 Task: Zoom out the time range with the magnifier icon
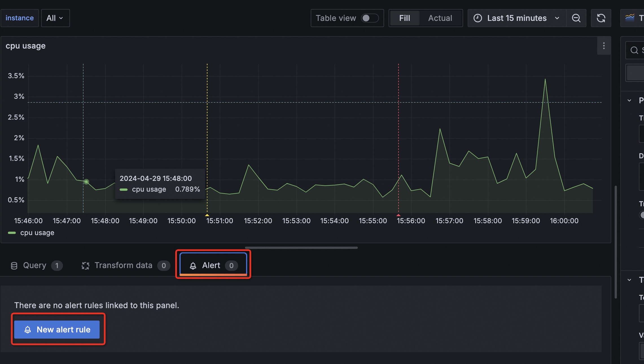click(x=576, y=18)
